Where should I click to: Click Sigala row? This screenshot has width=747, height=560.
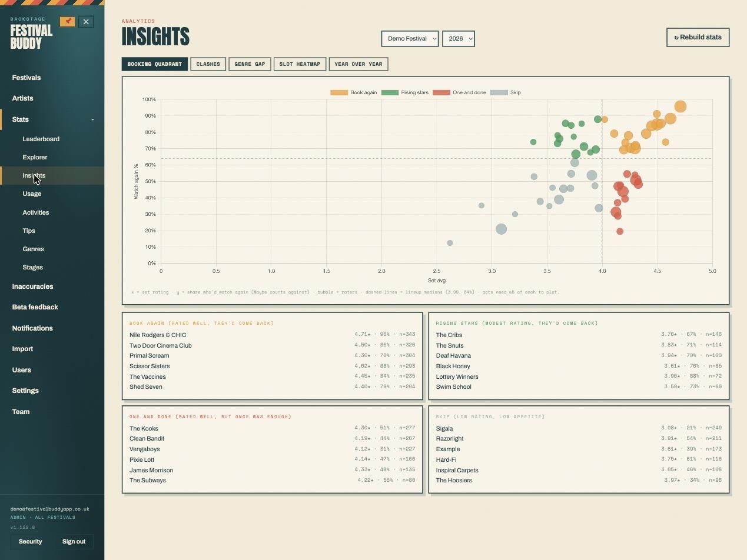579,428
